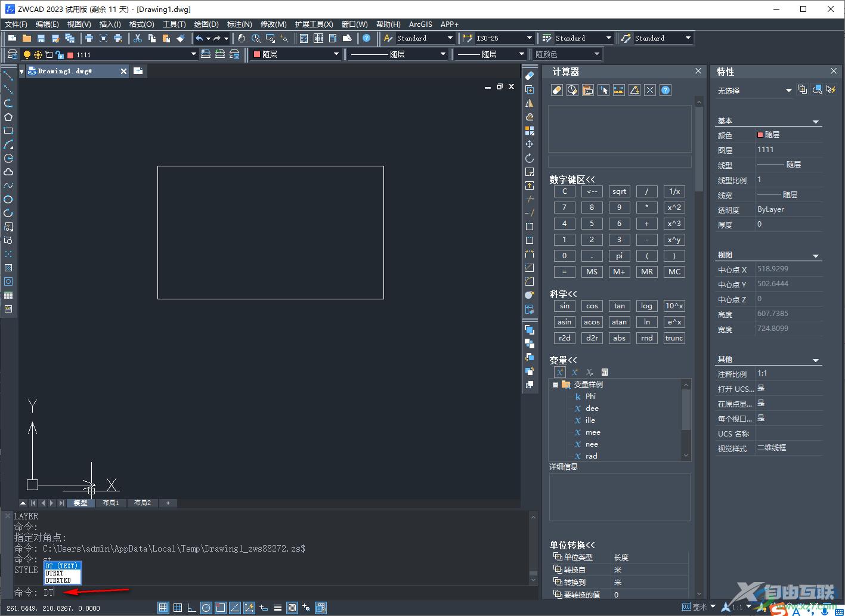Open the 绘图(D) menu

click(206, 24)
